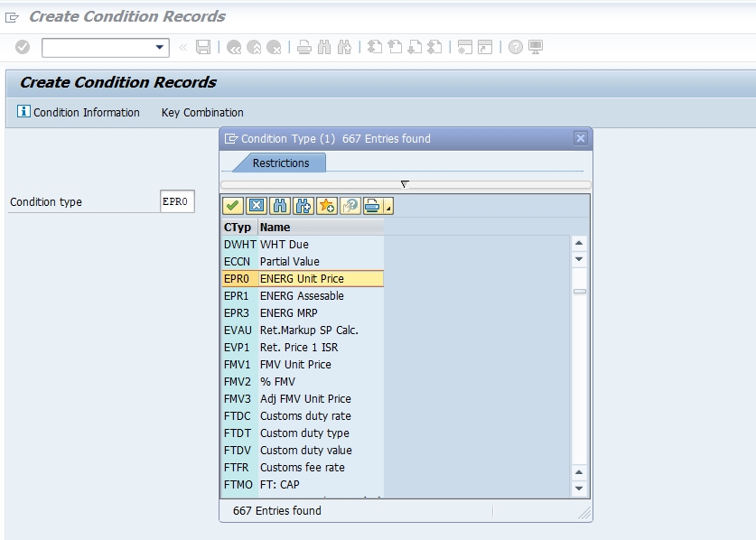
Task: Select the EPR3 ENERG MRP row
Action: 303,313
